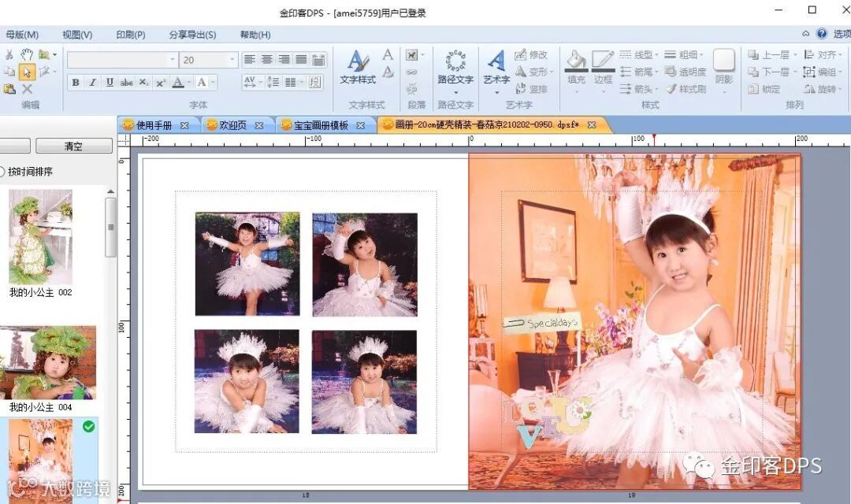Open the help question mark icon
Screen dimensions: 851x504
[822, 34]
